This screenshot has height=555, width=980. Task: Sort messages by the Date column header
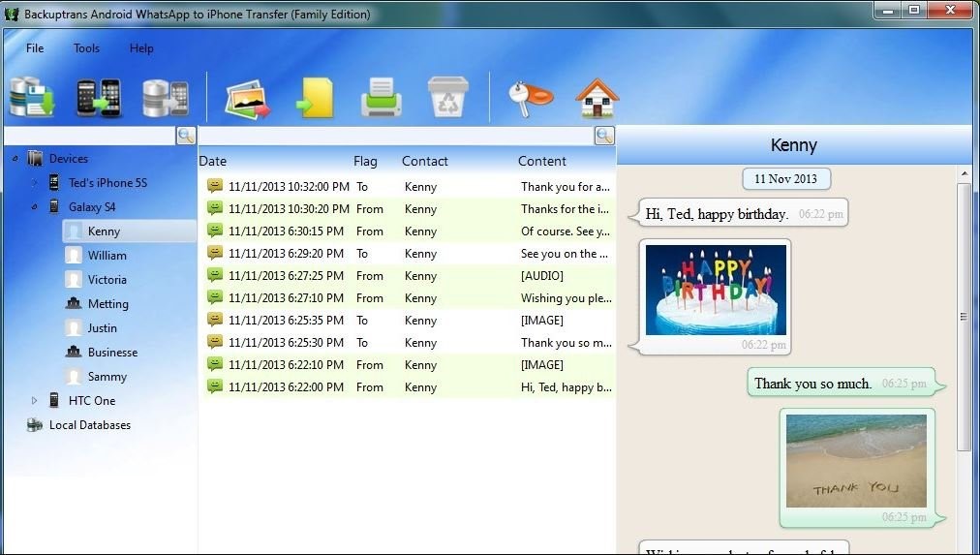click(212, 161)
